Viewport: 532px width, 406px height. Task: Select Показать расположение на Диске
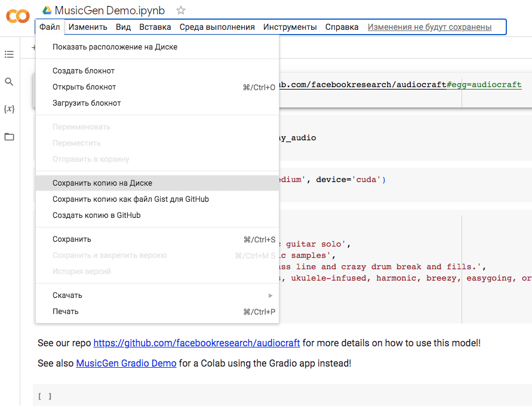click(x=158, y=47)
